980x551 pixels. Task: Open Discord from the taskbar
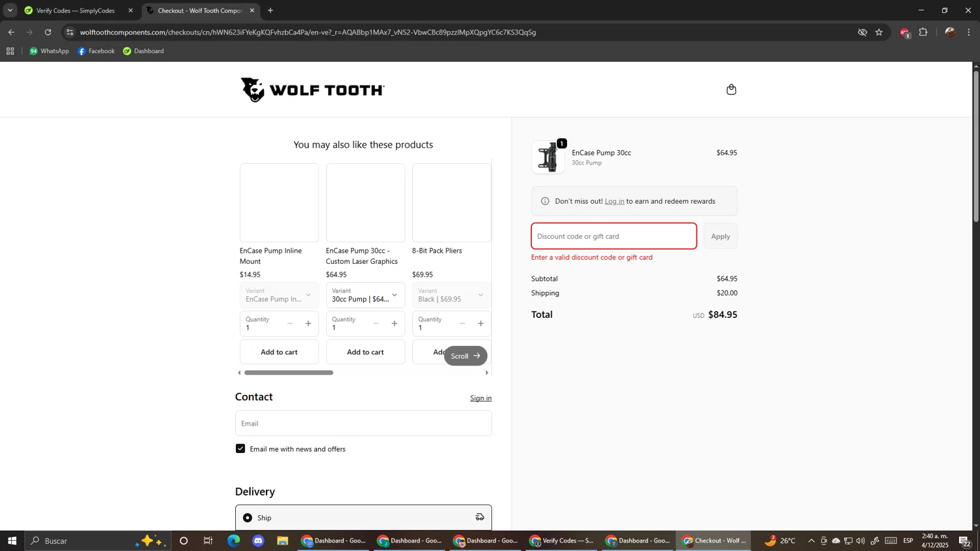point(258,541)
